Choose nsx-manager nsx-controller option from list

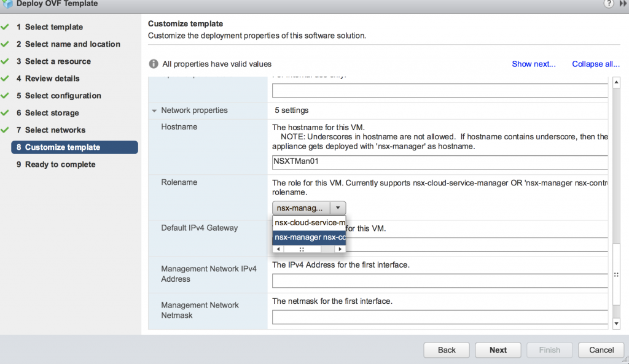(310, 238)
